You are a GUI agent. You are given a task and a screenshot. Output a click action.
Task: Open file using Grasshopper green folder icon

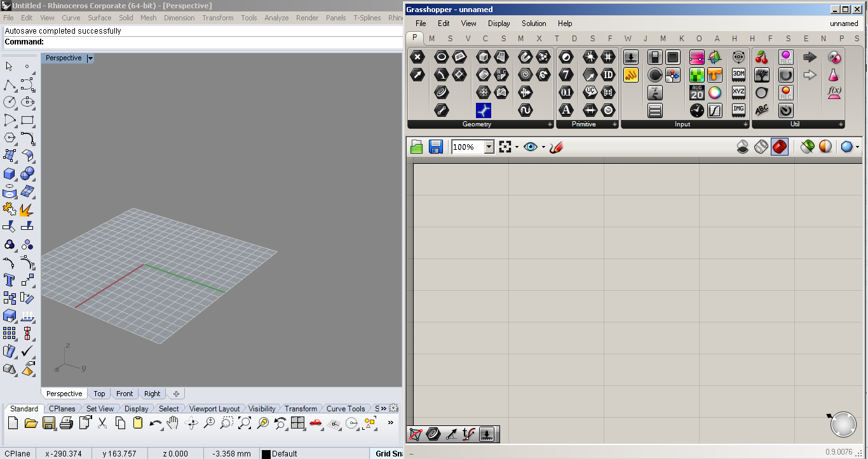pyautogui.click(x=417, y=147)
